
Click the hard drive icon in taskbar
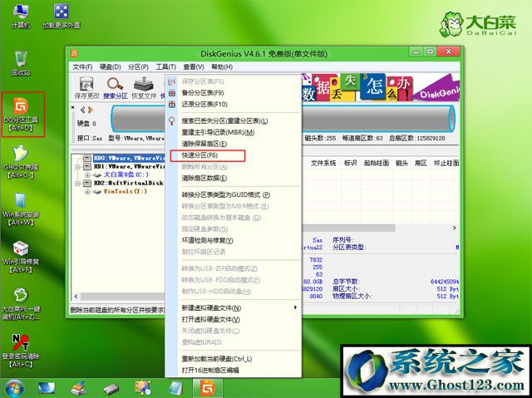tap(111, 389)
